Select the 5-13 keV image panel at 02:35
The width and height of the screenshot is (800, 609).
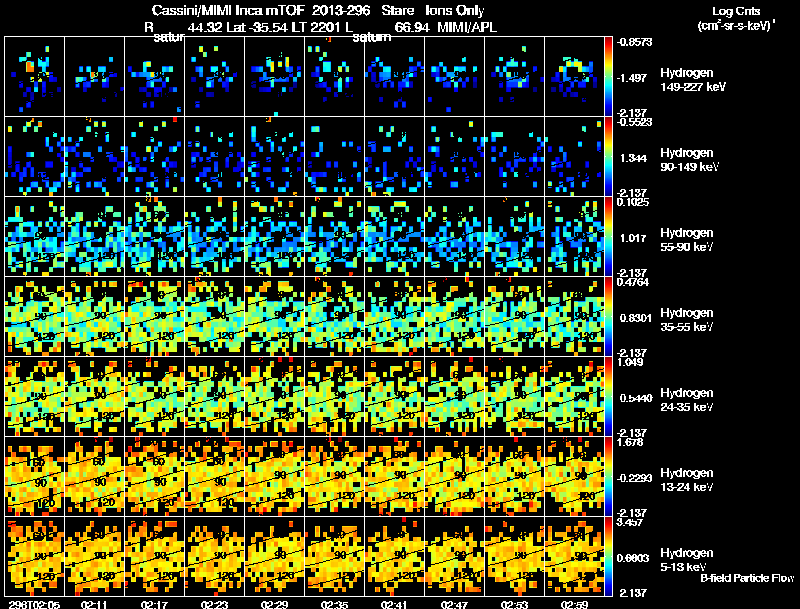pos(335,557)
